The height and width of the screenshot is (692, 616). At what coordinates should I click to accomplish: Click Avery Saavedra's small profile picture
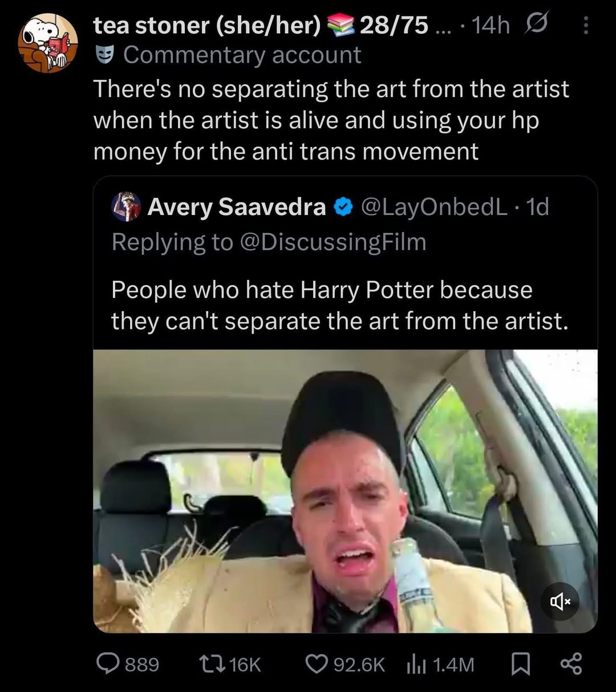click(126, 207)
